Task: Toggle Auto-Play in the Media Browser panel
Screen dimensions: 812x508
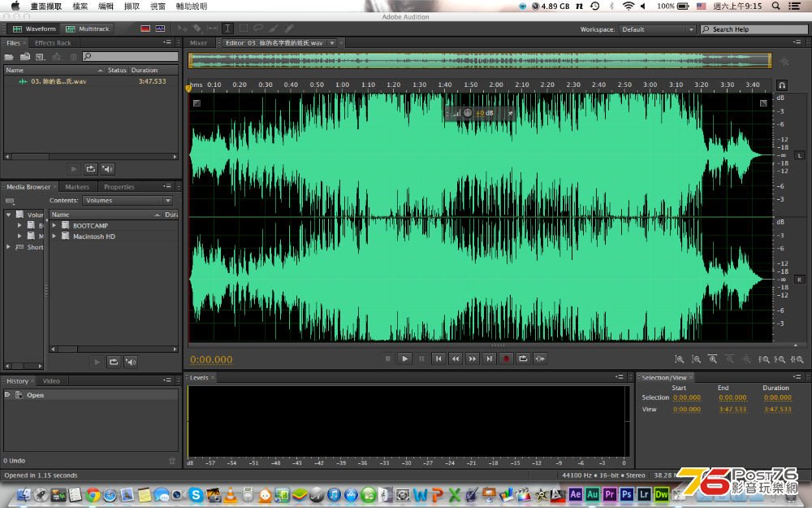Action: (x=131, y=362)
